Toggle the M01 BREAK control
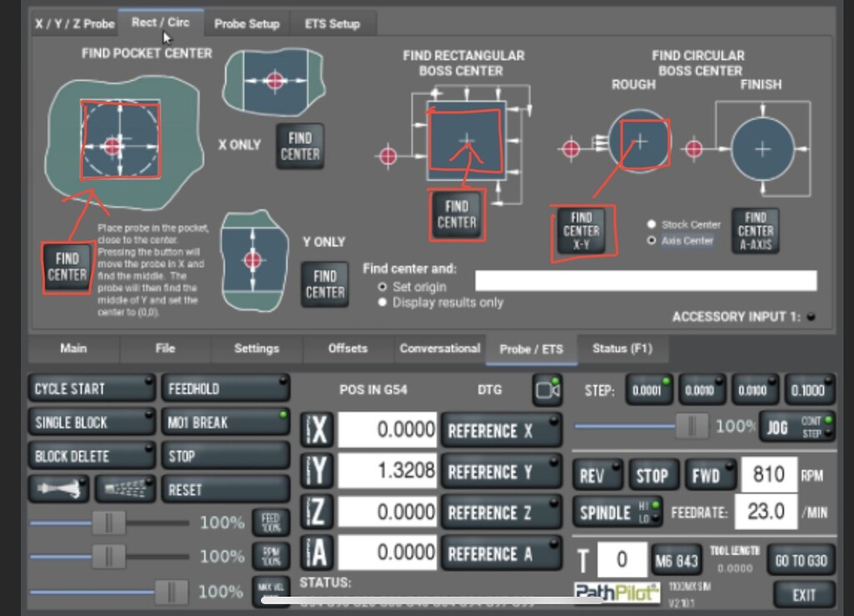This screenshot has height=616, width=854. (225, 423)
